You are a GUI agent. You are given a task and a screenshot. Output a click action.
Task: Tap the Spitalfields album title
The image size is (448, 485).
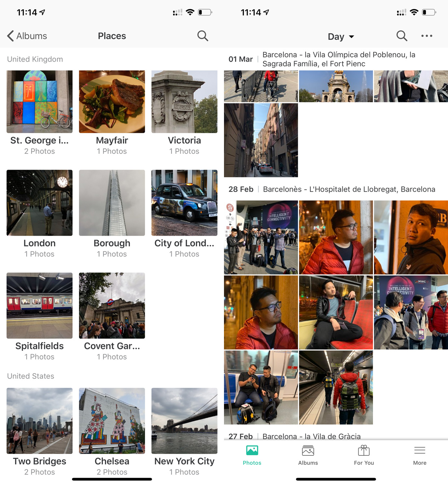pos(39,346)
